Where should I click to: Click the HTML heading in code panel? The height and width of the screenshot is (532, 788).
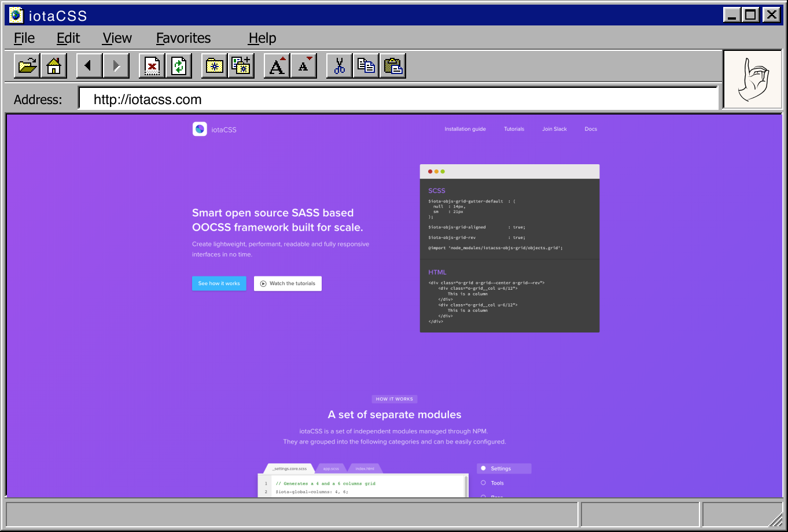tap(437, 272)
